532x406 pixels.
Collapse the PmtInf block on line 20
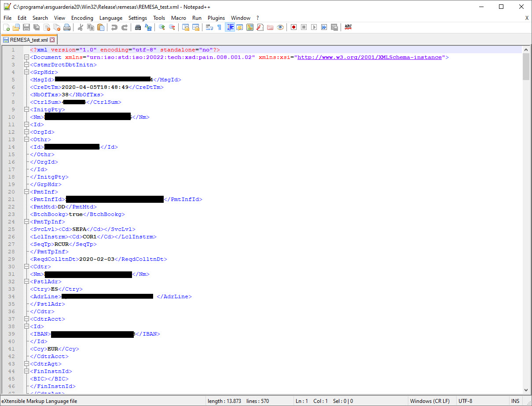tap(26, 192)
